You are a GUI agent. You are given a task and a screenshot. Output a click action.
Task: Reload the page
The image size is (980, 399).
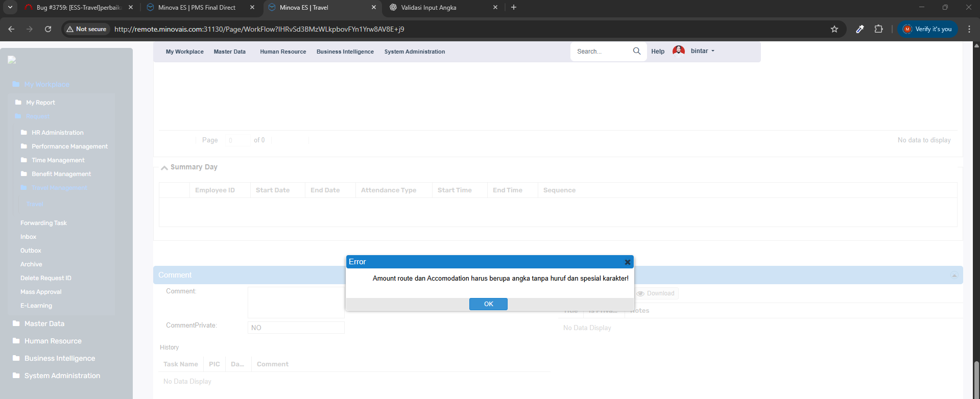pyautogui.click(x=48, y=29)
